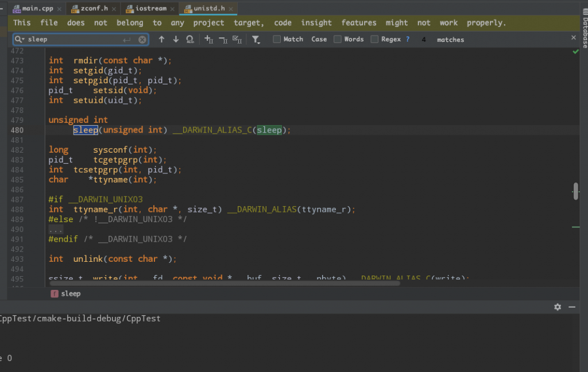Click the Find All occurrences icon
Viewport: 588px width, 372px height.
pyautogui.click(x=190, y=40)
